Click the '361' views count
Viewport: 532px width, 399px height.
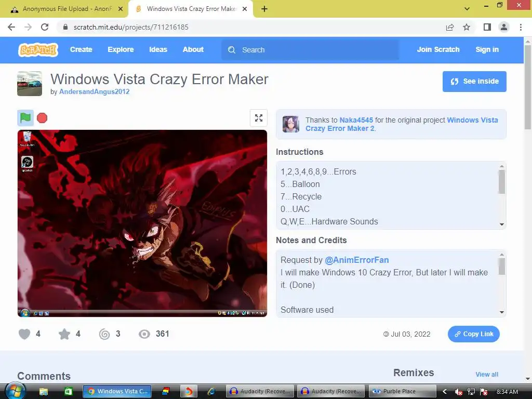(x=162, y=334)
